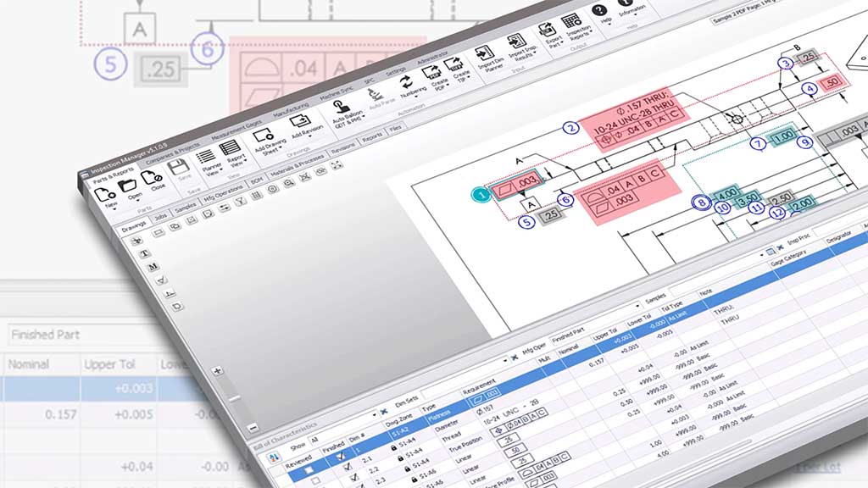Toggle Finished checkbox for Dim 1 row

pyautogui.click(x=341, y=457)
